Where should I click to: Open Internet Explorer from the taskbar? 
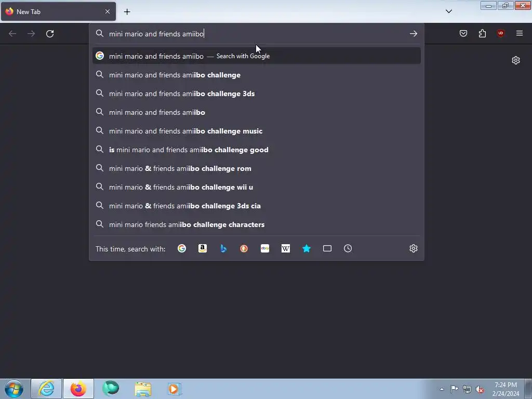(x=46, y=389)
